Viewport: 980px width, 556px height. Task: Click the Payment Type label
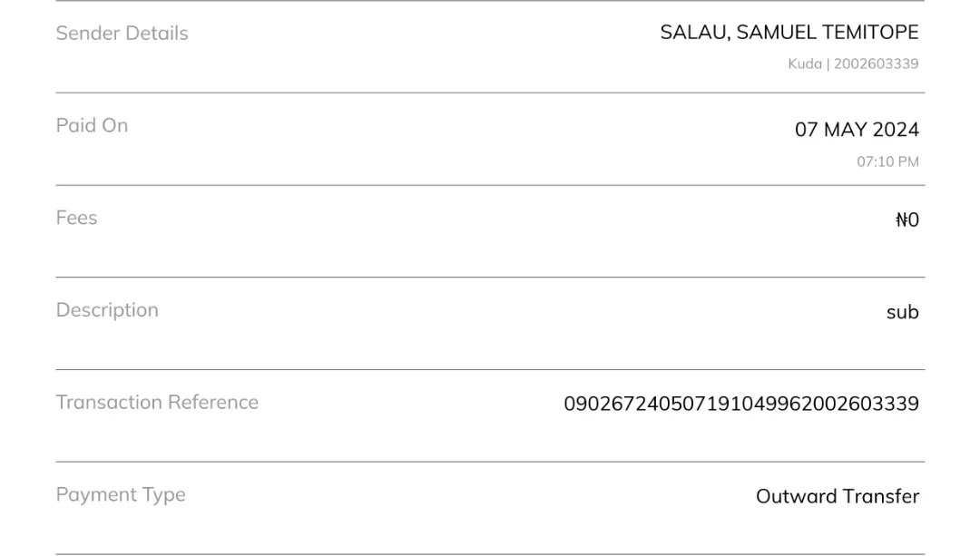pos(121,494)
